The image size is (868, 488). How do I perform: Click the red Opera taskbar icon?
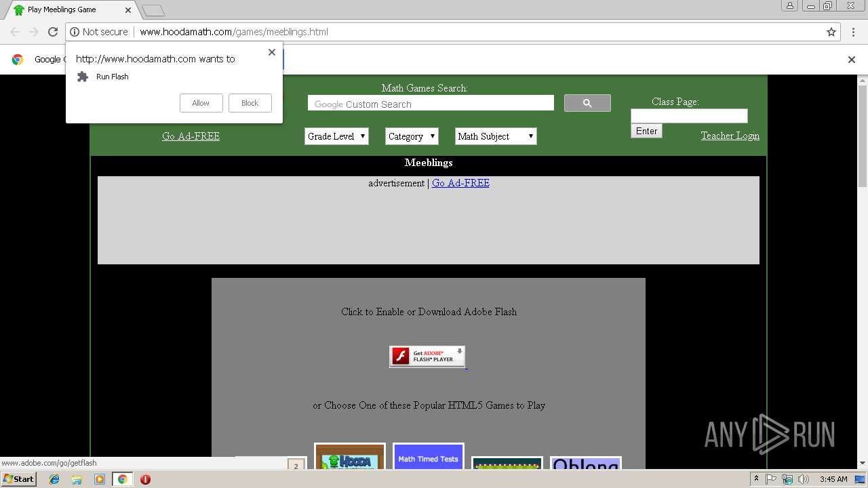pyautogui.click(x=145, y=479)
